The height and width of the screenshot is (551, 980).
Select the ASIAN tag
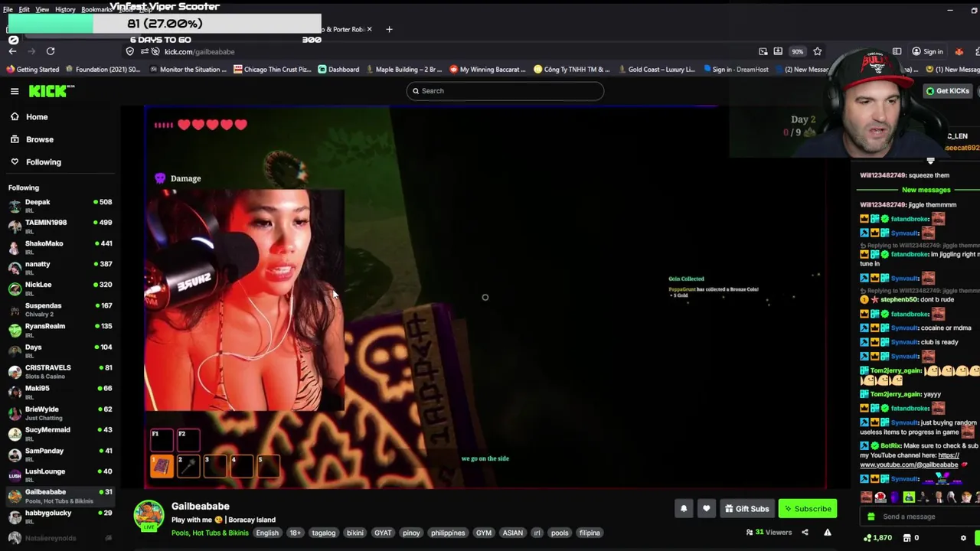(x=512, y=533)
